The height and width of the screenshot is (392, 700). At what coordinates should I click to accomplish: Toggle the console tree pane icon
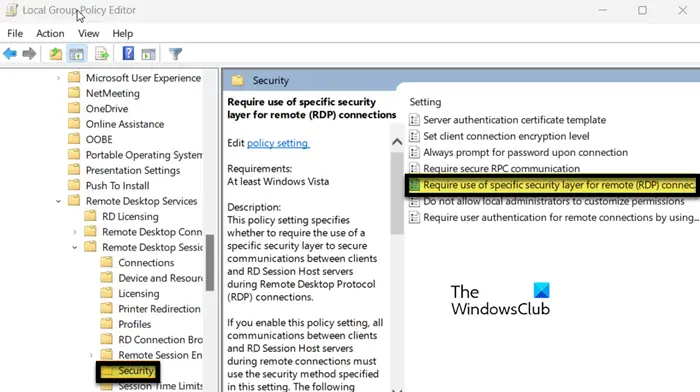click(77, 54)
